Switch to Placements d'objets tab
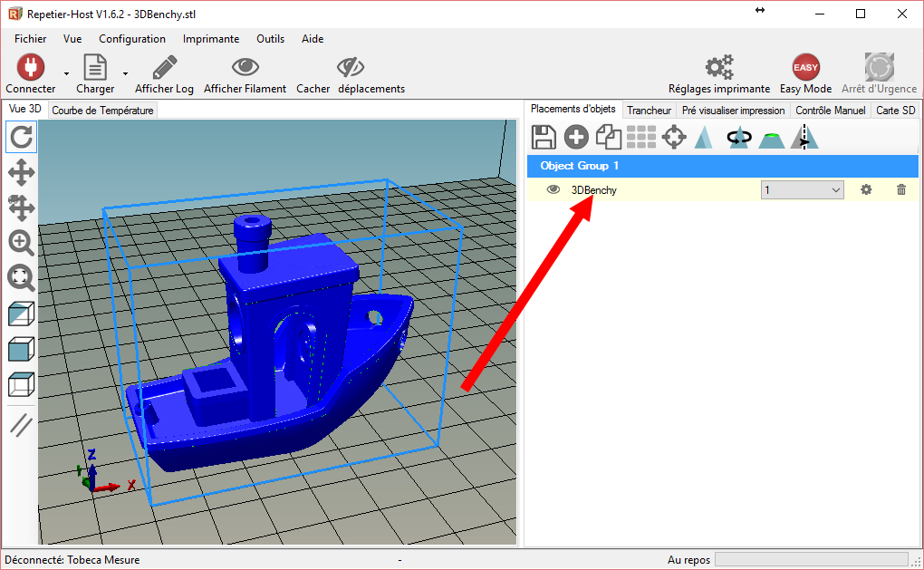This screenshot has width=924, height=570. pos(573,109)
